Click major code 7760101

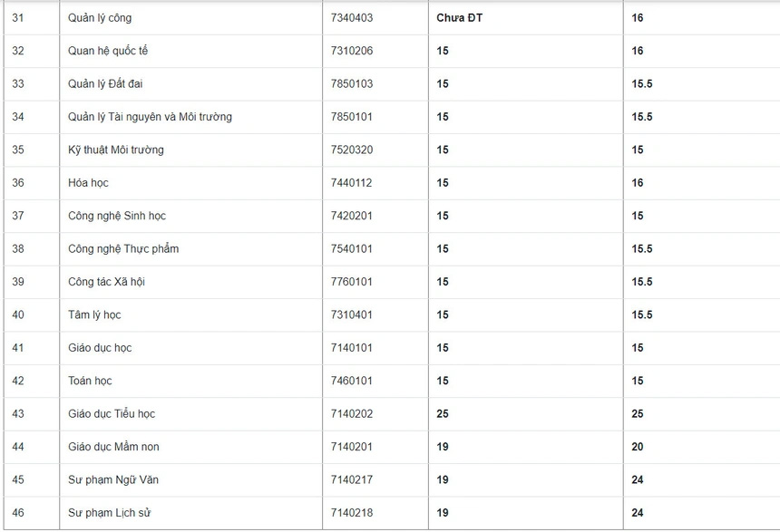tap(352, 282)
